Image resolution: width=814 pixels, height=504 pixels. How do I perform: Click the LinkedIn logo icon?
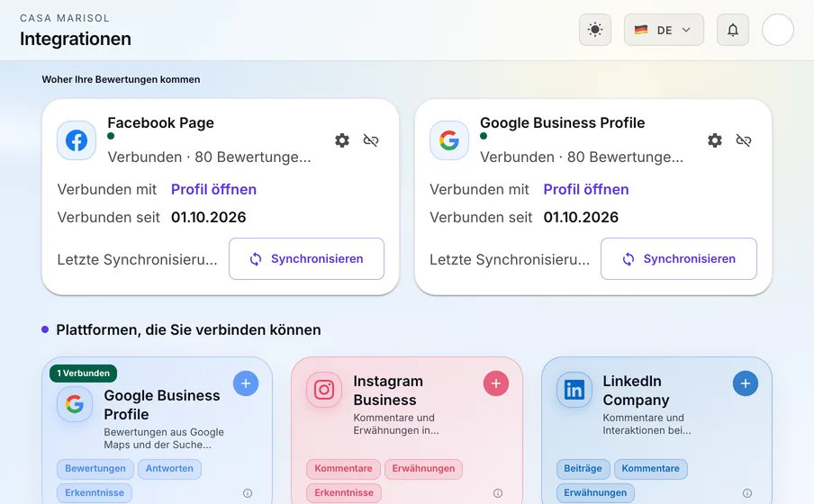574,390
